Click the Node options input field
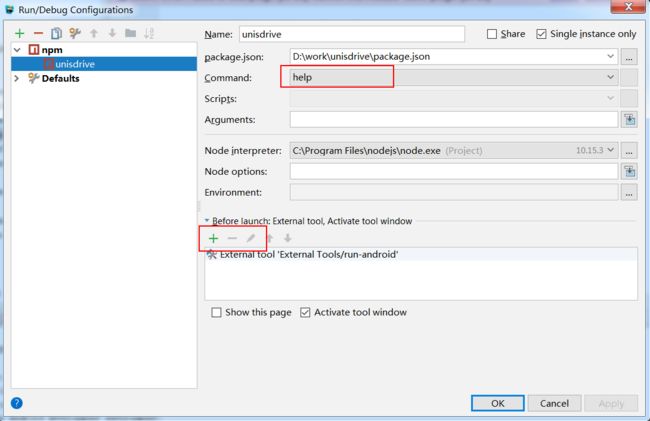The height and width of the screenshot is (421, 650). [x=454, y=172]
